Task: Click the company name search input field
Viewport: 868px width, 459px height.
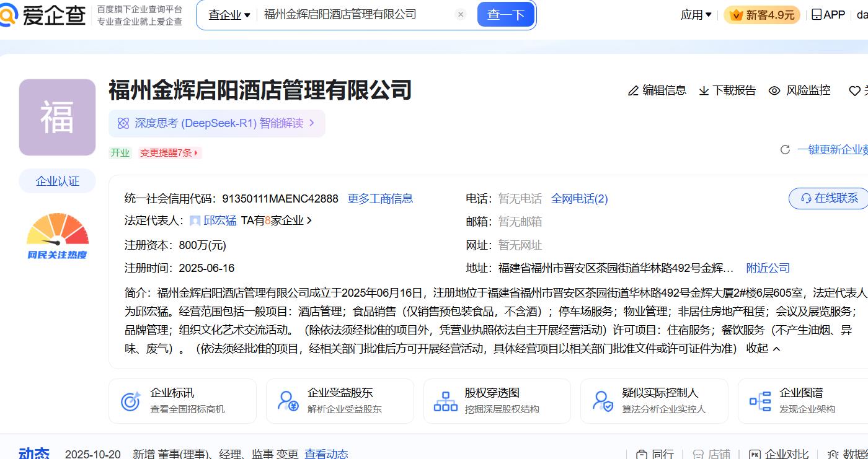Action: (356, 15)
